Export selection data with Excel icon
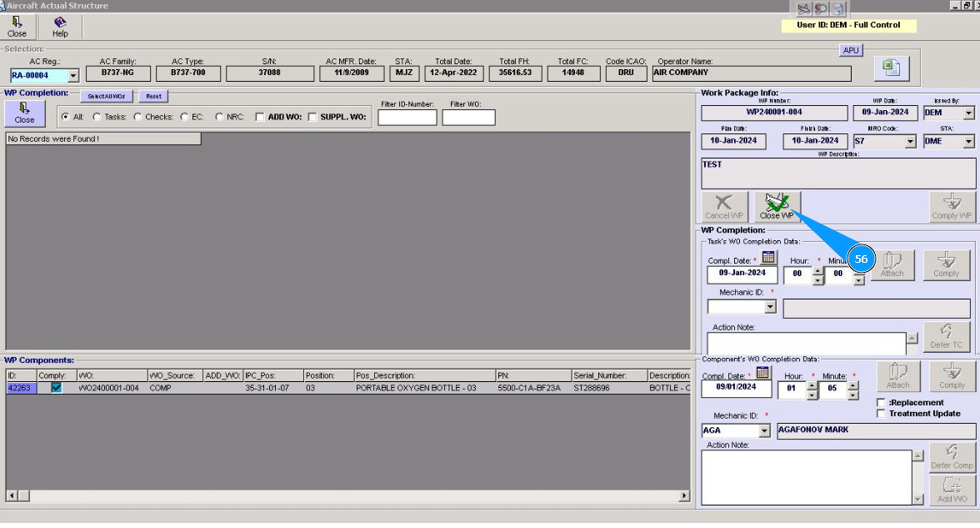 pos(892,68)
